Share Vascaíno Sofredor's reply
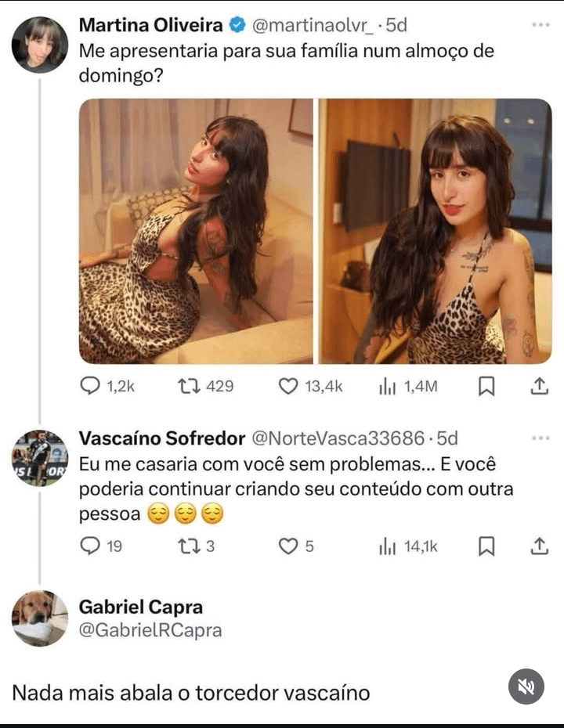Screen dimensions: 564x728 click(539, 546)
